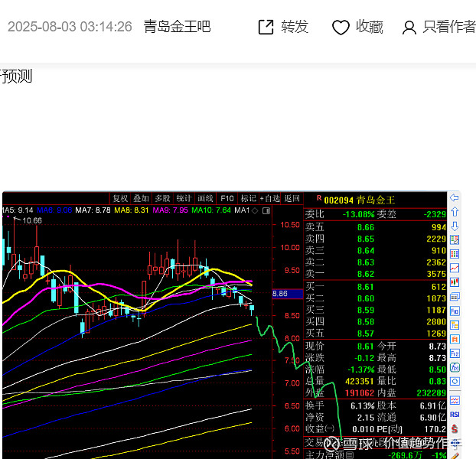Click the 收藏 link text

click(370, 27)
